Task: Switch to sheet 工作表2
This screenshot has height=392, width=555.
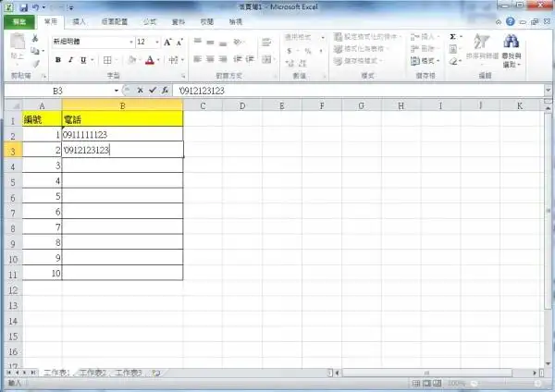Action: click(x=92, y=373)
